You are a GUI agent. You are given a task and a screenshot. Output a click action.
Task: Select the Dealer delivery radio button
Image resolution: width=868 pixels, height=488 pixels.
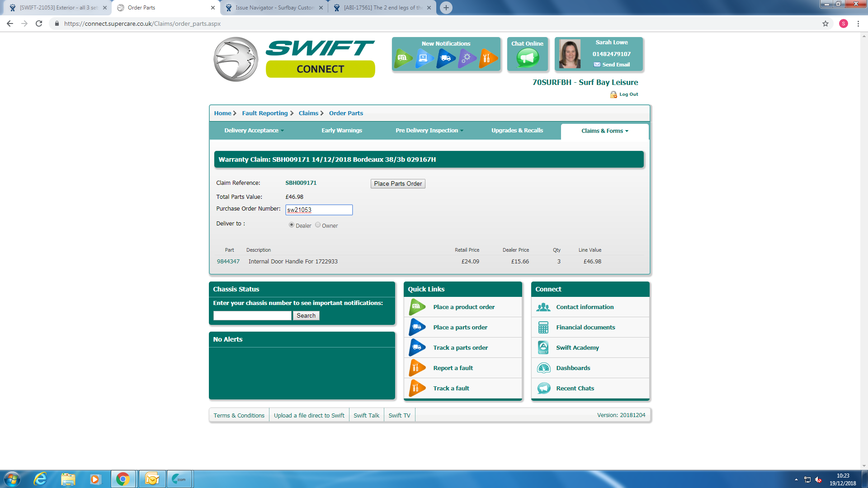292,225
